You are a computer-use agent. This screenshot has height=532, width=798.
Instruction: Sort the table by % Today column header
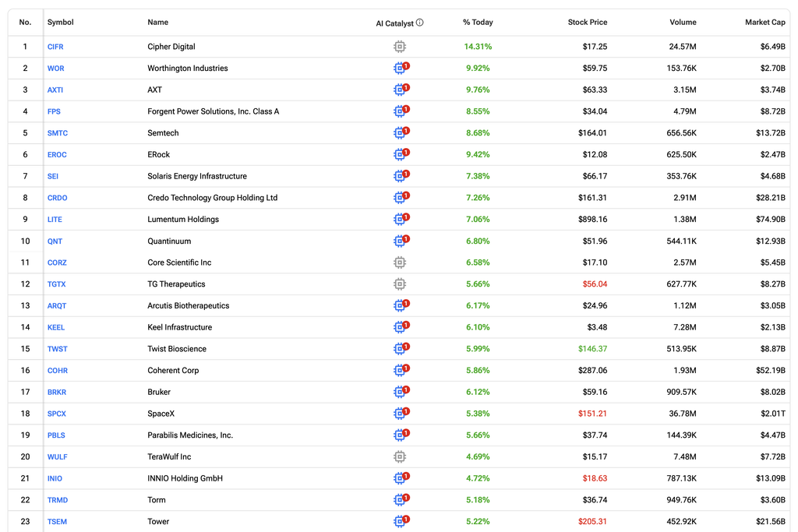pyautogui.click(x=478, y=23)
